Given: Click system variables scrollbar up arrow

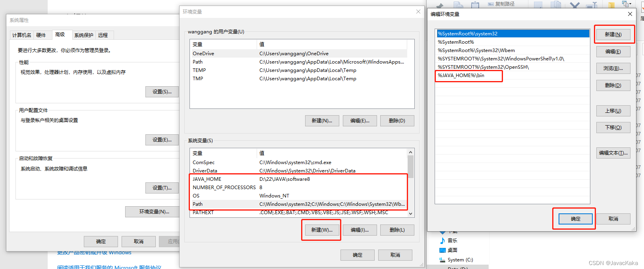Looking at the screenshot, I should pos(411,152).
